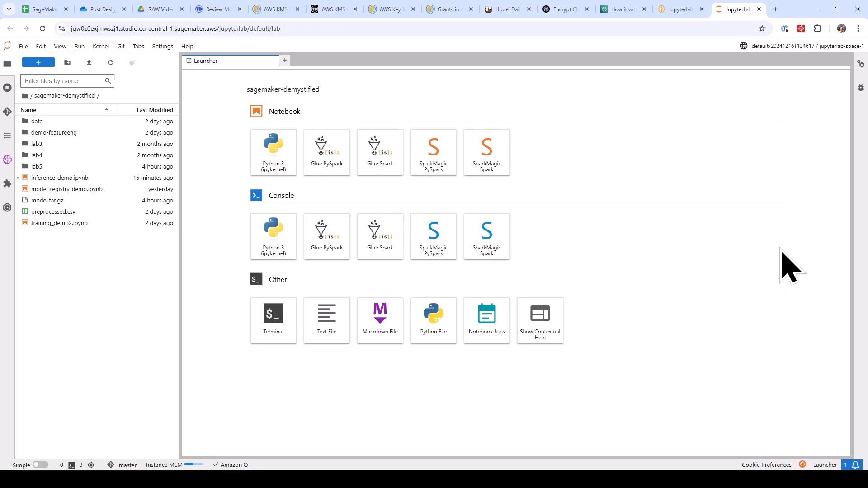
Task: Add a new tab with the plus button beside Launcher
Action: tap(285, 60)
